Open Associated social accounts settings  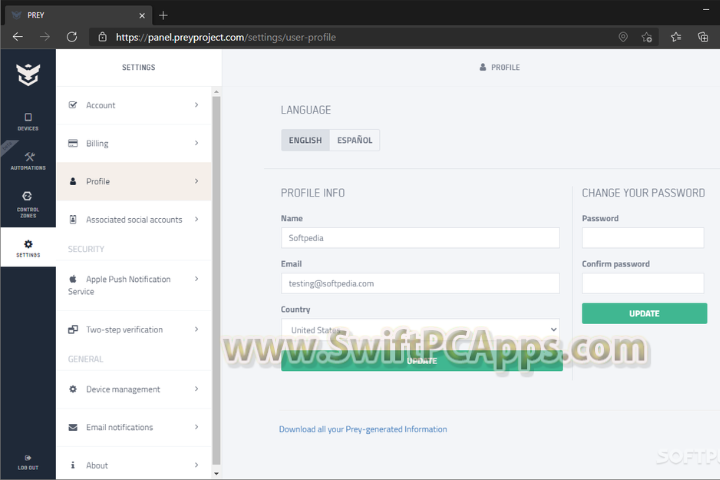pos(134,220)
